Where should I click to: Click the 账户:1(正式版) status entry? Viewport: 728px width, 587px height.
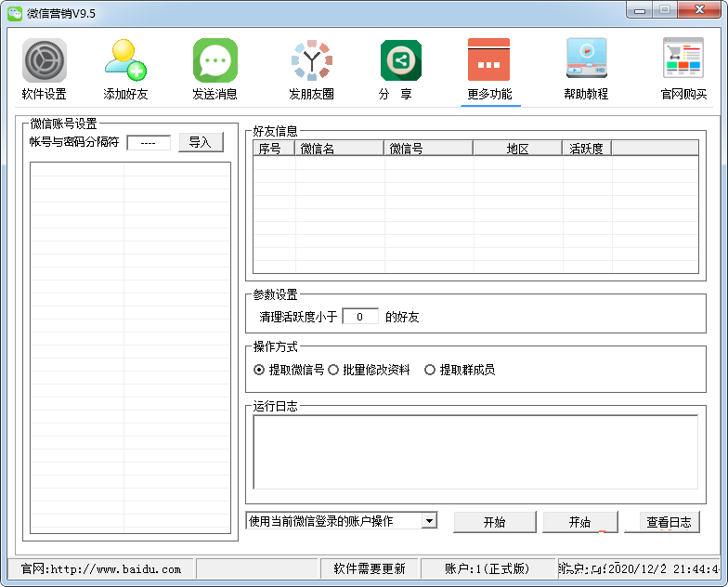[x=487, y=568]
